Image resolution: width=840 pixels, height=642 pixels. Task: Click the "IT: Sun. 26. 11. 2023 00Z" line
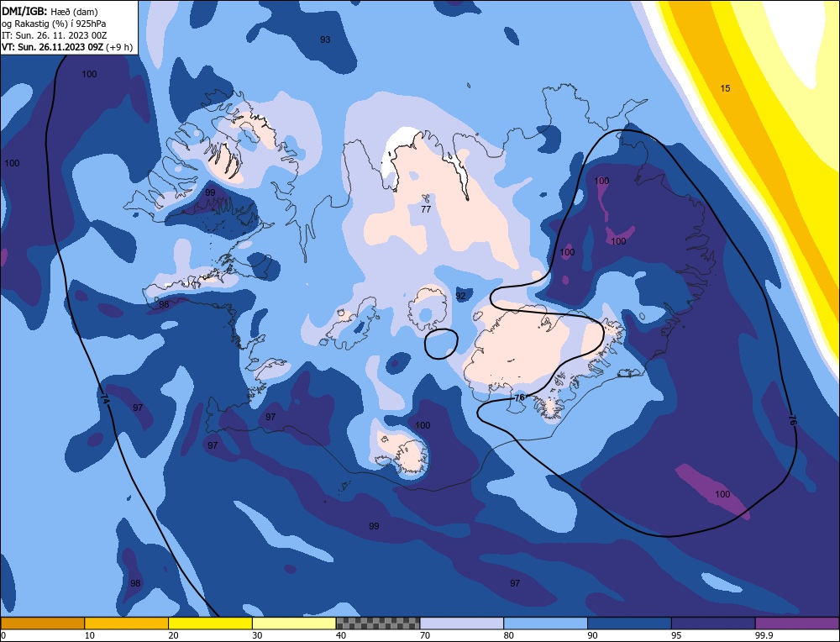point(55,35)
